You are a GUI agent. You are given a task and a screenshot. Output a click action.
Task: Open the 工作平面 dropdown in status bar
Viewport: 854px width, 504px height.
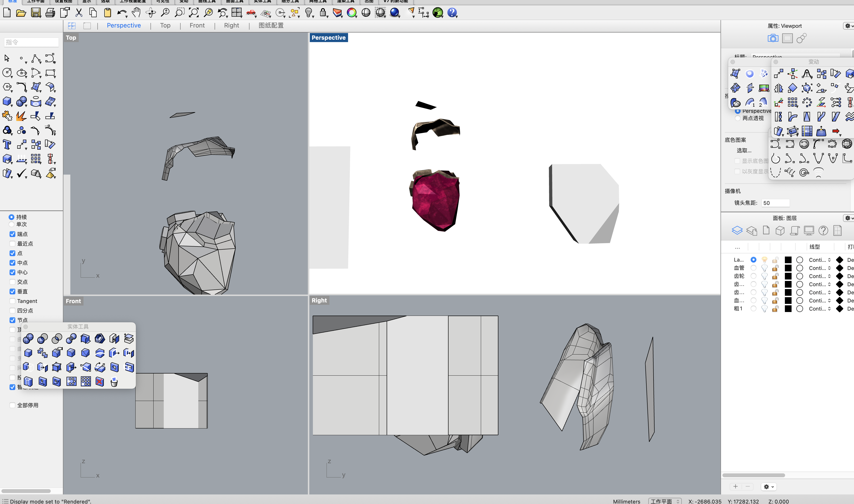[665, 501]
